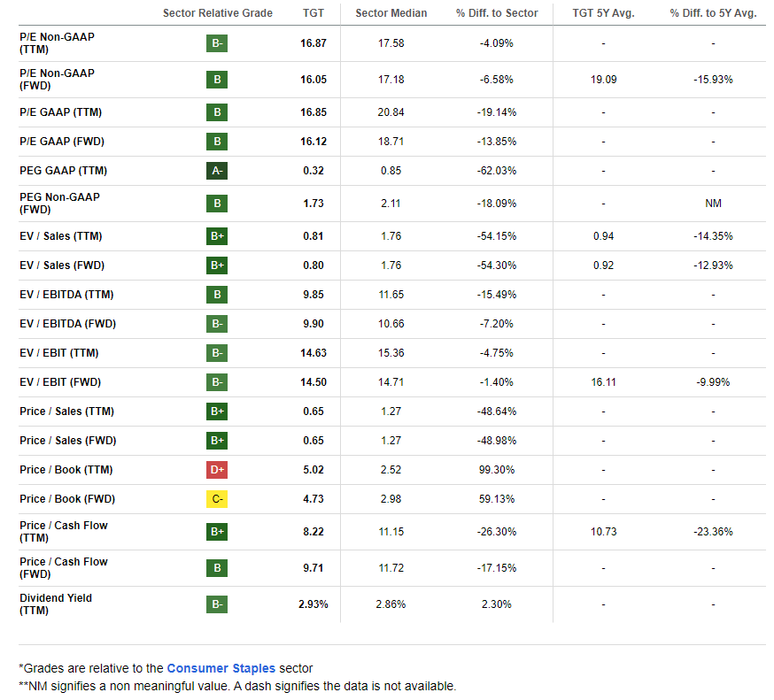Viewport: 774px width, 700px height.
Task: Click the NM value in PEG Non-GAAP row
Action: pyautogui.click(x=713, y=204)
